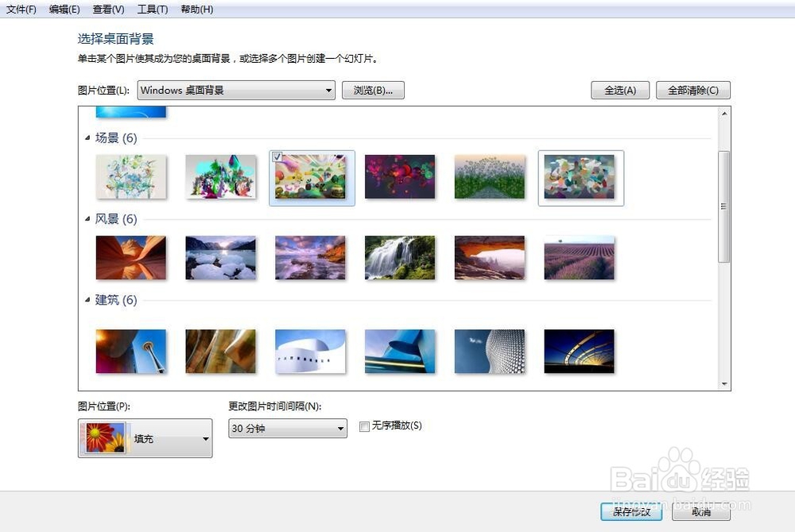Select the red sandstone canyon wallpaper
This screenshot has height=532, width=795.
131,258
